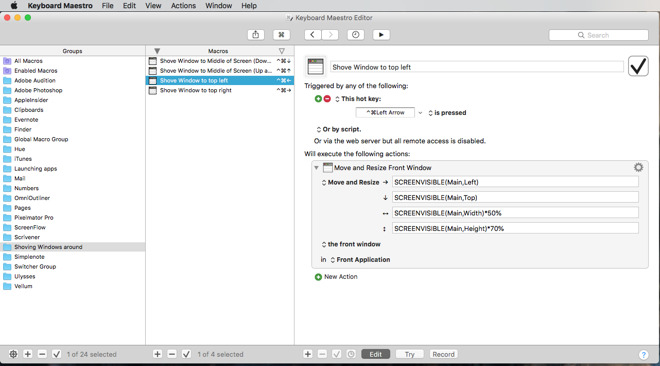The height and width of the screenshot is (366, 660).
Task: Select 'Shove Window to Middle of Screen (Dow...' macro
Action: 220,61
